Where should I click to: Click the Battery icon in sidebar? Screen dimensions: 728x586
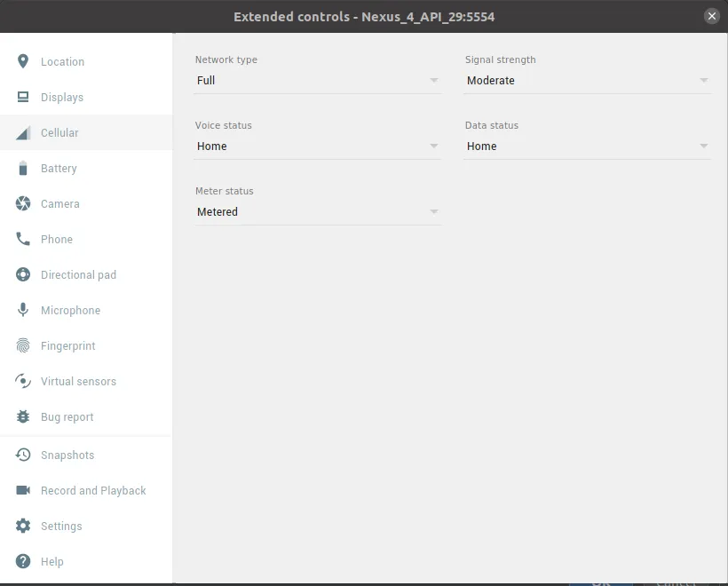tap(23, 168)
